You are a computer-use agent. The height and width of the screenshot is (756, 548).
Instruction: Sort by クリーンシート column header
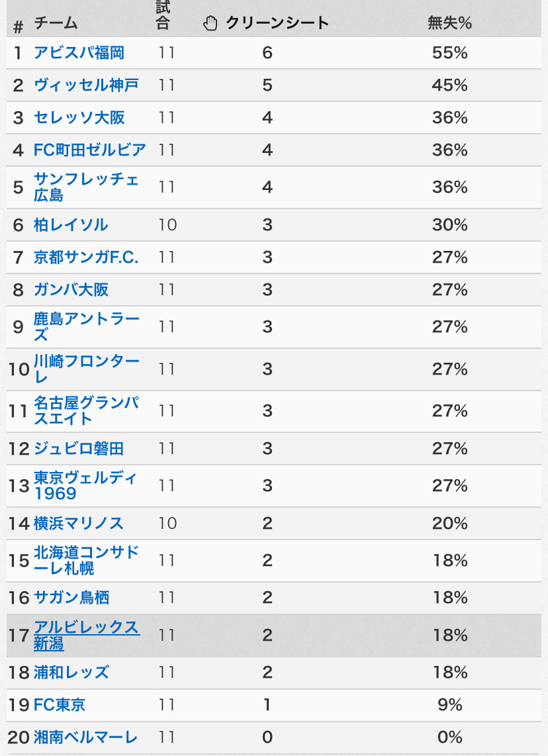(x=277, y=23)
